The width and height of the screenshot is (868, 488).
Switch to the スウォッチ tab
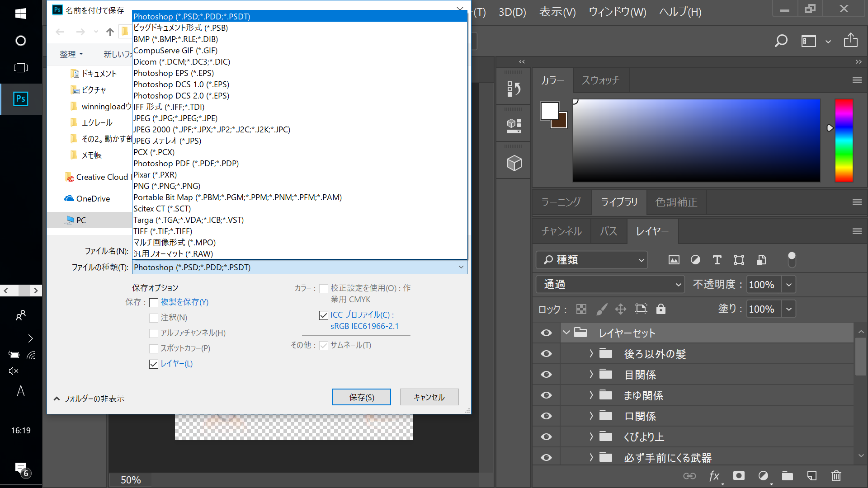(600, 80)
